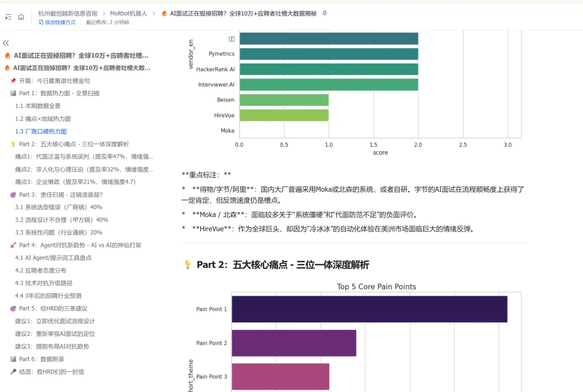The height and width of the screenshot is (392, 583).
Task: Click chart title Top 5 Core Pain Points
Action: point(376,287)
